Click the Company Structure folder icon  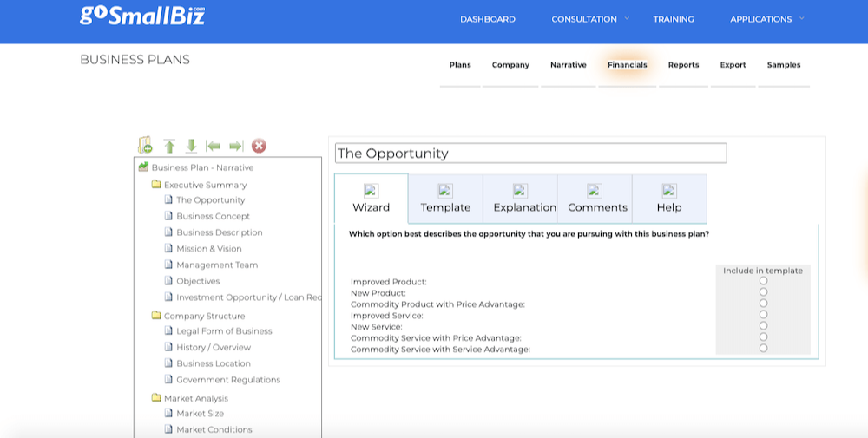pos(156,315)
